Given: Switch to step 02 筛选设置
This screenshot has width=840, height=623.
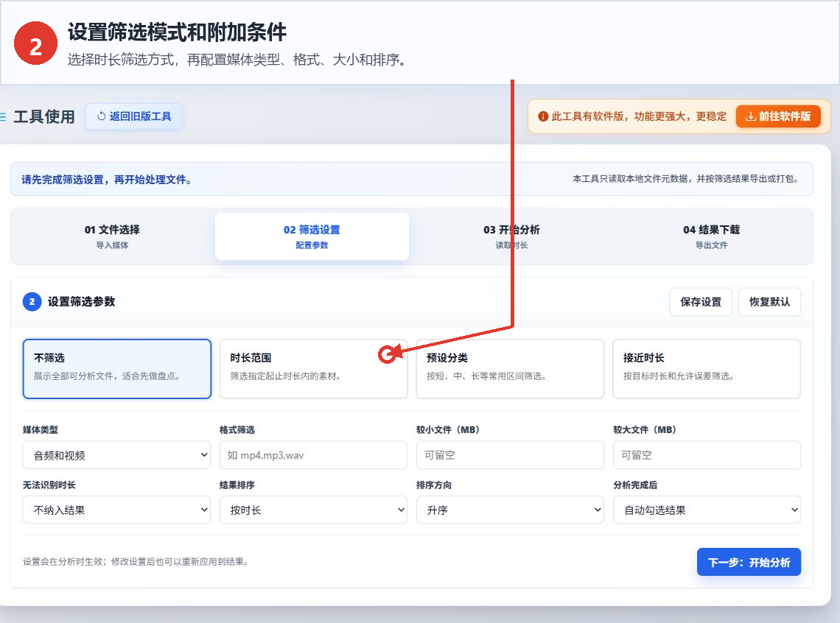Looking at the screenshot, I should pos(312,236).
